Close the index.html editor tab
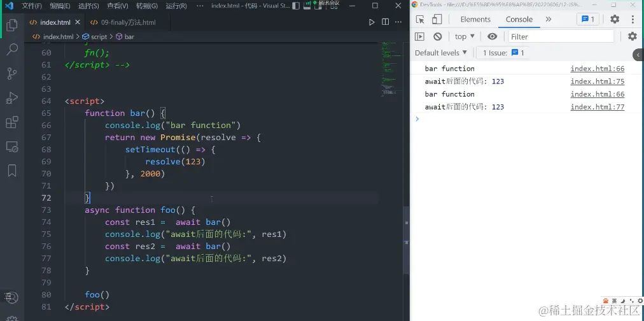This screenshot has height=321, width=644. 78,22
